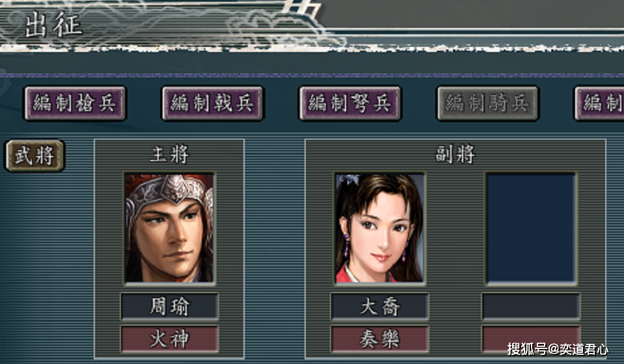Click 周瑜's helmeted portrait
The height and width of the screenshot is (364, 624).
[x=170, y=228]
